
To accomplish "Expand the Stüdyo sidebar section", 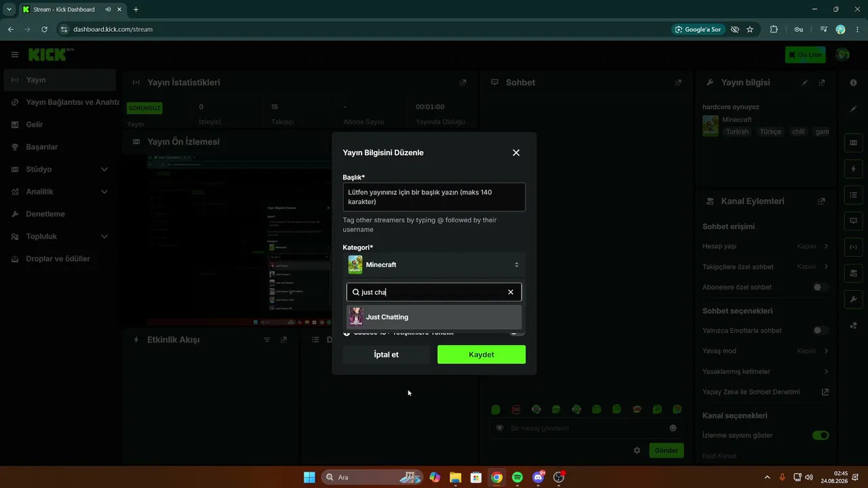I will [x=60, y=169].
